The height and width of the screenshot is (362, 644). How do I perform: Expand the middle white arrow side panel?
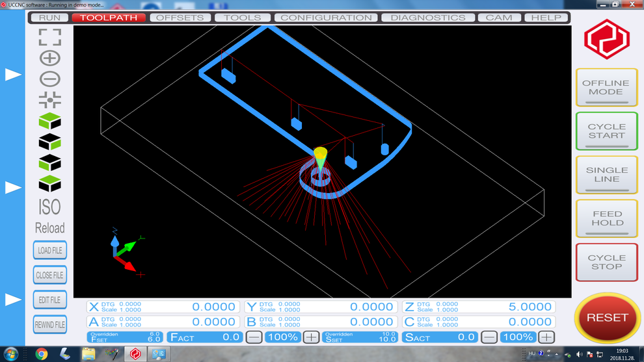(13, 187)
